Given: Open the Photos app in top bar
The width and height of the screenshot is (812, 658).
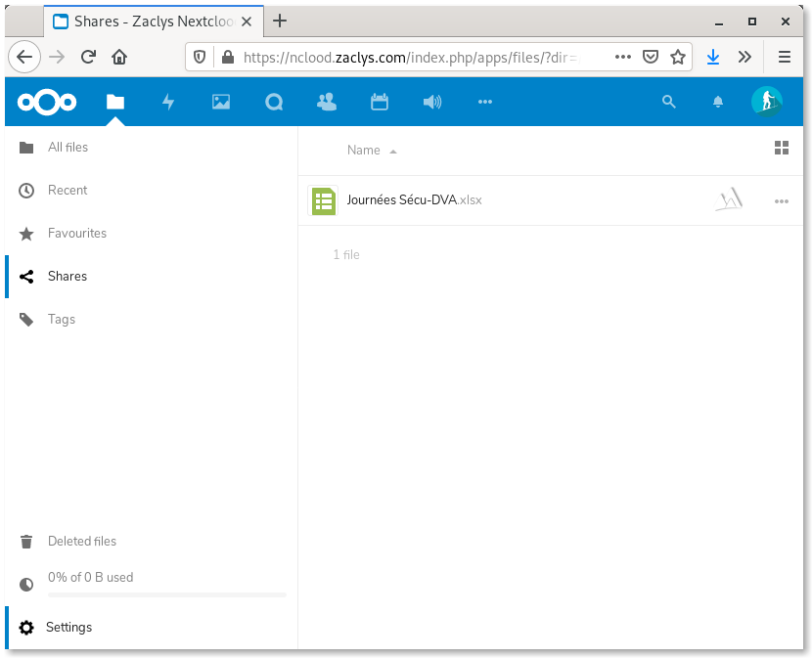Looking at the screenshot, I should (221, 102).
